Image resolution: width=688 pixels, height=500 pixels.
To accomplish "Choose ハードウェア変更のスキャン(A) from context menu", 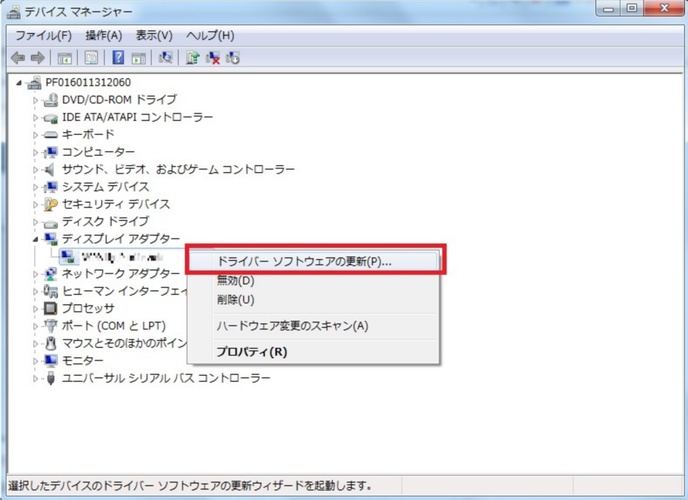I will (x=314, y=326).
